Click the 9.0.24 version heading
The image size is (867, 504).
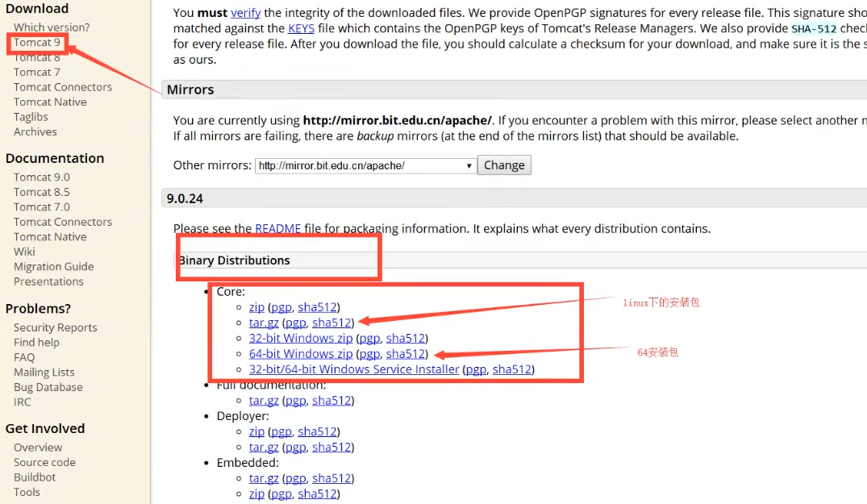(x=185, y=198)
